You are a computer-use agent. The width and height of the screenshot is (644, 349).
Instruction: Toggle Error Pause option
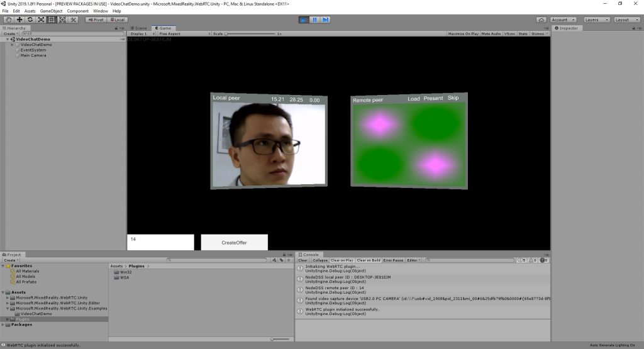tap(393, 260)
